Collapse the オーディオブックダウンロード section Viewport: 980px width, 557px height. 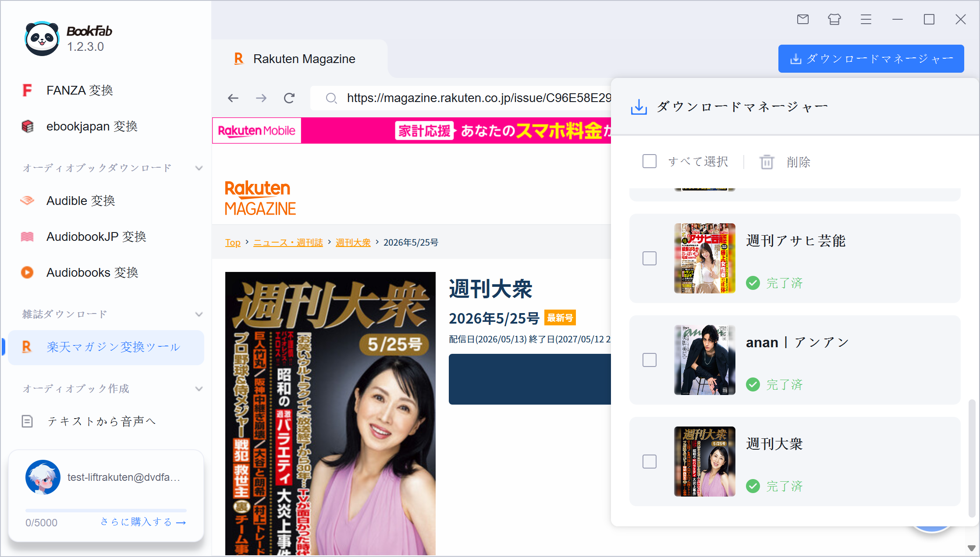click(199, 168)
